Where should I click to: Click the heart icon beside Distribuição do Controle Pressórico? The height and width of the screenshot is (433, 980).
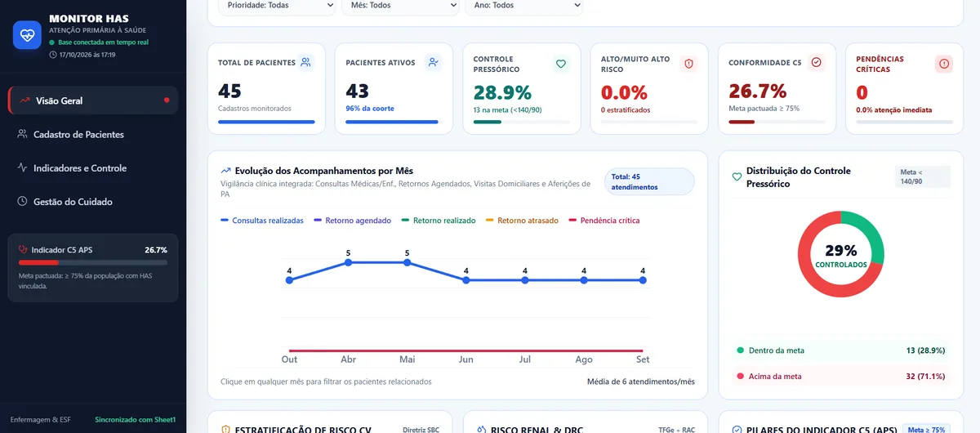737,176
